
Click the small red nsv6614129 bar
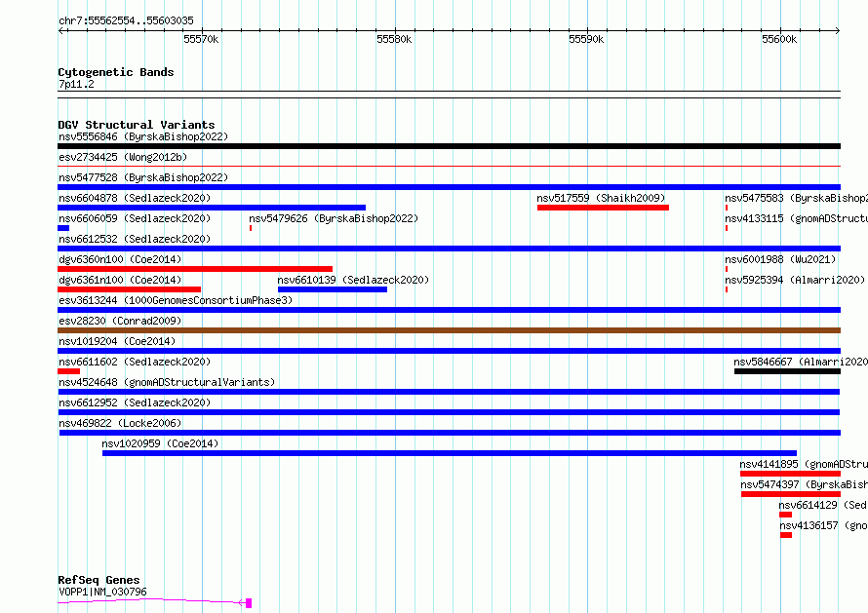tap(785, 515)
